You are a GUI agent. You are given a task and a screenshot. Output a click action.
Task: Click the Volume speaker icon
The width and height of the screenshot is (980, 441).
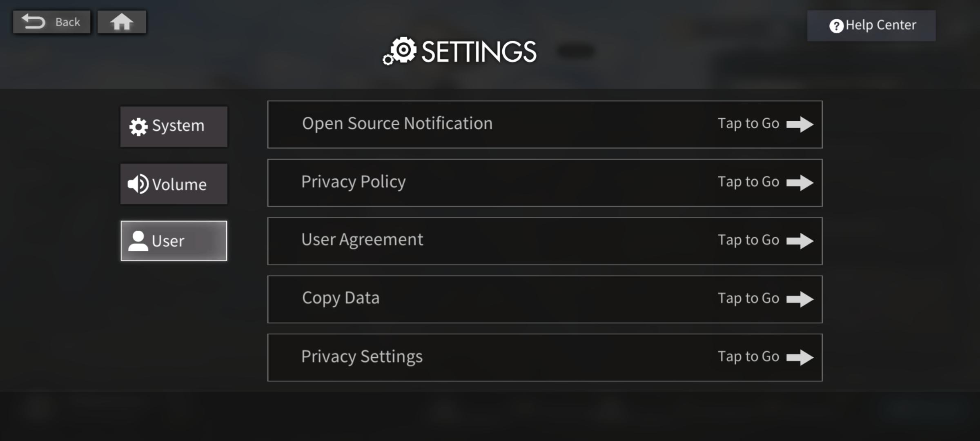pos(138,184)
